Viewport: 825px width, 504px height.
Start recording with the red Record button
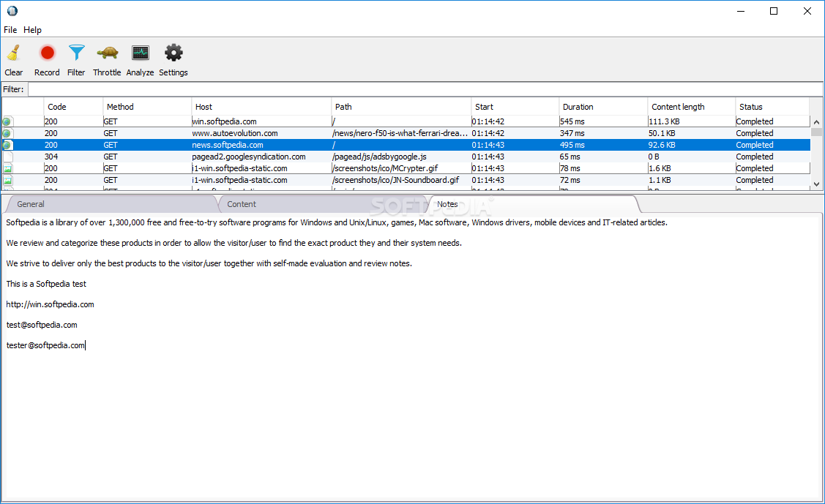(x=48, y=53)
